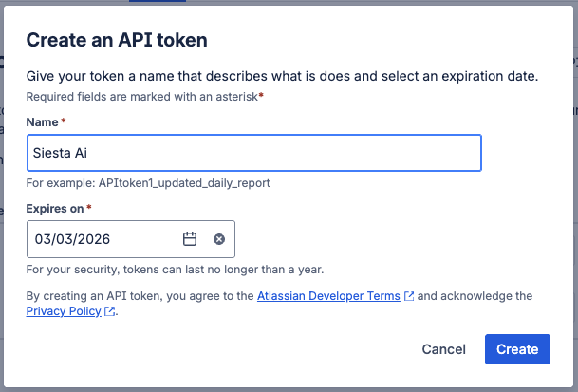Click the Expires on date field
The image size is (578, 392).
[104, 239]
